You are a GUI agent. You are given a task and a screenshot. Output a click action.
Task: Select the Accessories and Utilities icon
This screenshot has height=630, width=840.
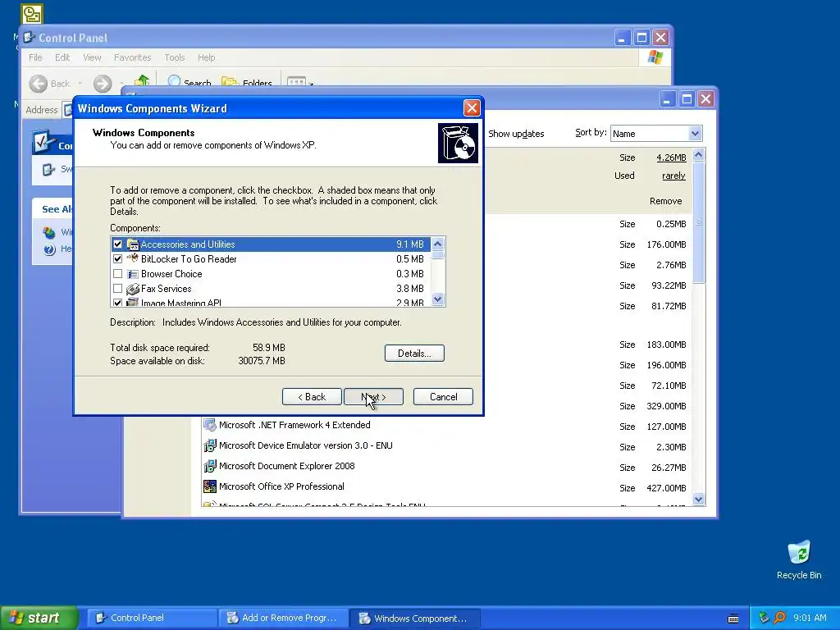132,244
